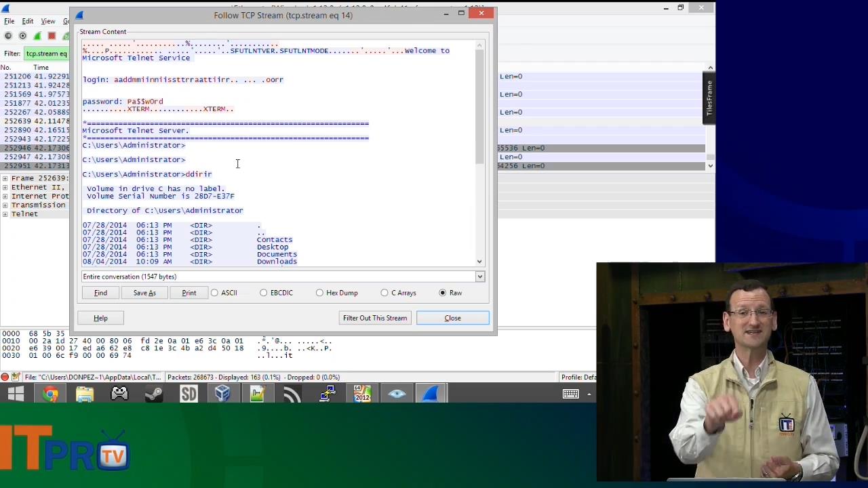Click packet list scroll up arrow

point(710,68)
